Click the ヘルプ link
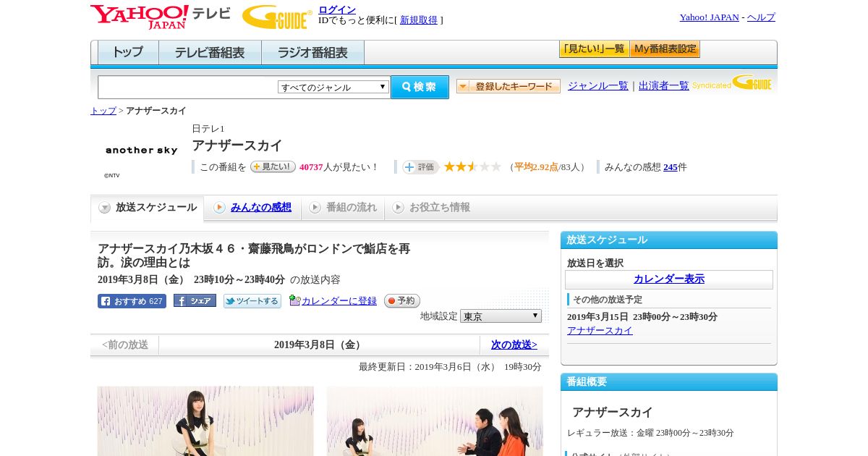This screenshot has height=456, width=868. [x=761, y=17]
